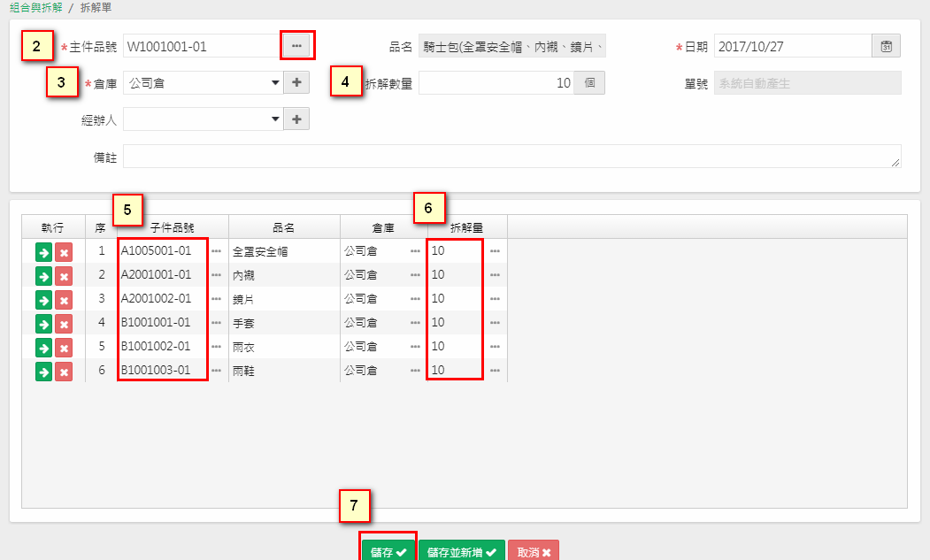
Task: Go to 組合與拆解 breadcrumb link
Action: (35, 8)
